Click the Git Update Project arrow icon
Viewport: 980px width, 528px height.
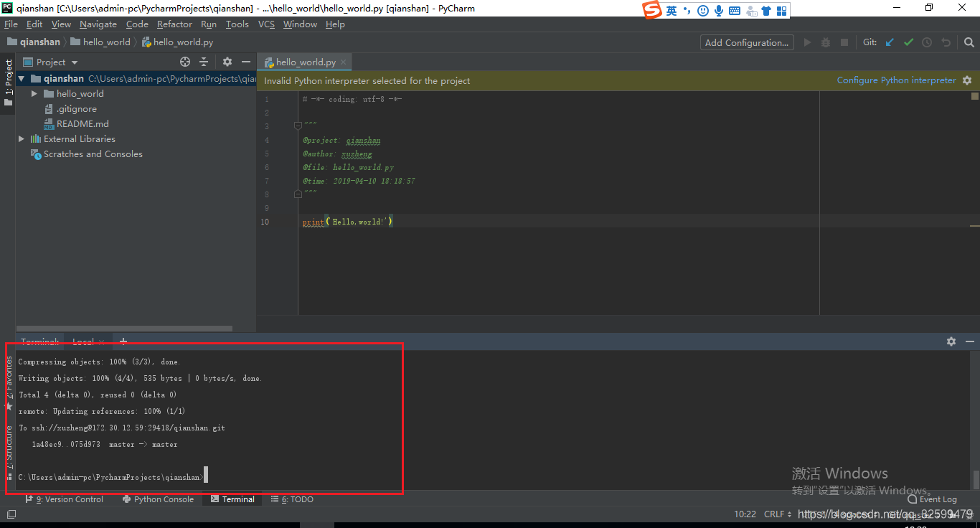coord(890,42)
